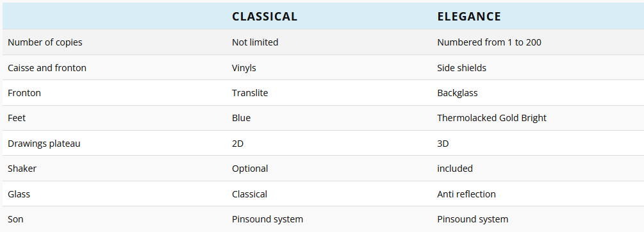Click the ELEGANCE column header
Image resolution: width=644 pixels, height=232 pixels.
coord(469,17)
